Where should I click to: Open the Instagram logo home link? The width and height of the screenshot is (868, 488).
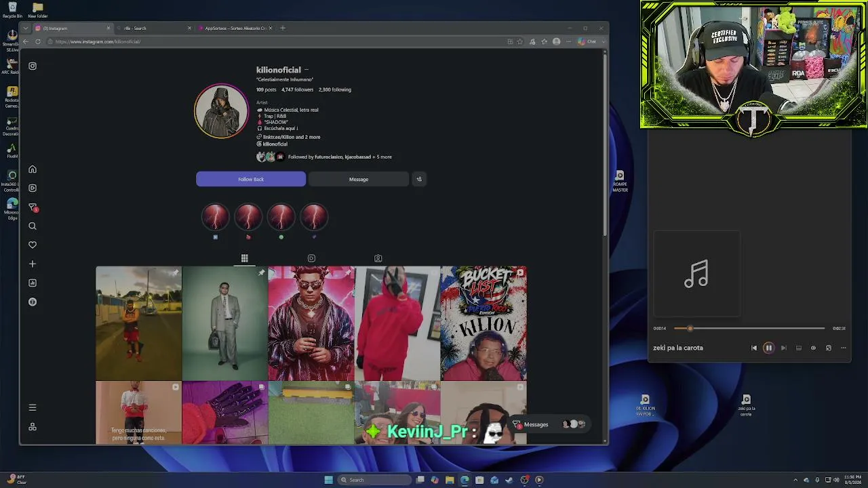pyautogui.click(x=33, y=66)
